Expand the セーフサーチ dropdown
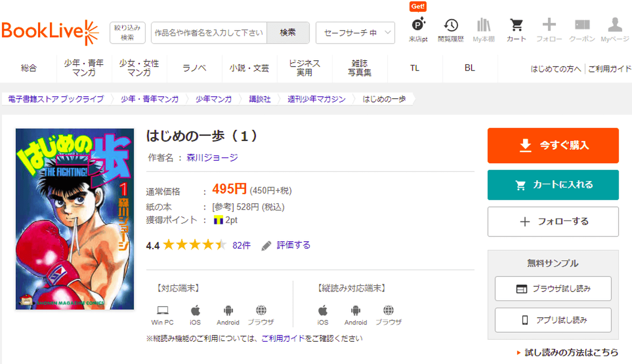Image resolution: width=632 pixels, height=364 pixels. click(355, 33)
